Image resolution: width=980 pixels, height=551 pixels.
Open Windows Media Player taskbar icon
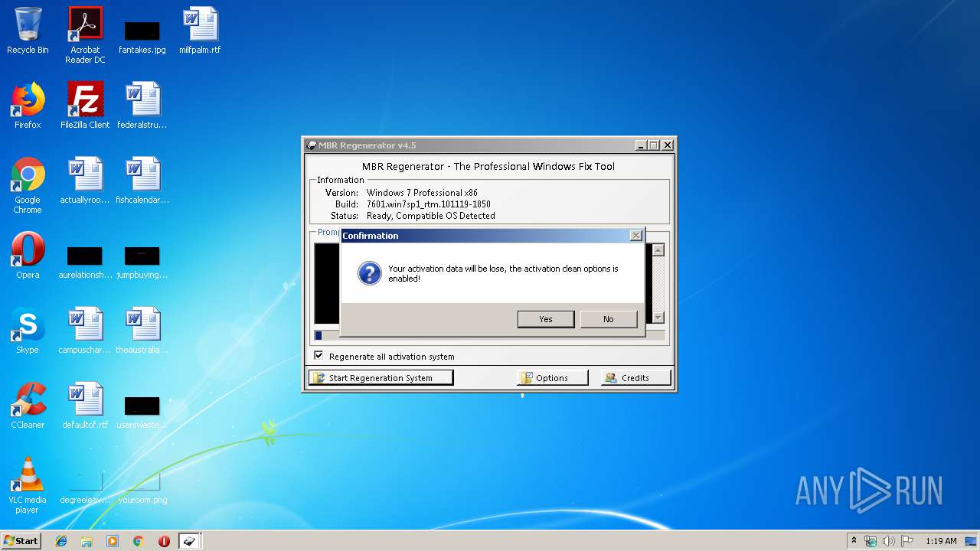(113, 540)
